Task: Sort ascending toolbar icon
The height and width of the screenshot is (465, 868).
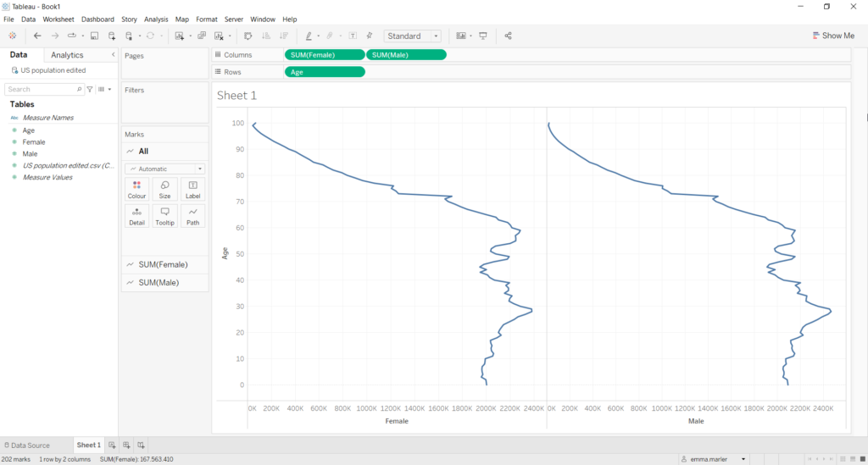Action: click(x=266, y=36)
